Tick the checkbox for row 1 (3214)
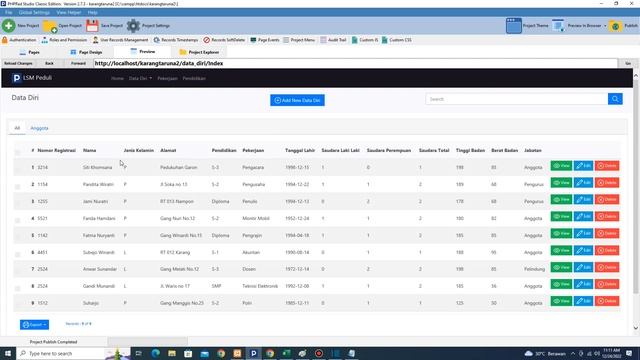Screen dimensions: 640x360 tap(18, 169)
